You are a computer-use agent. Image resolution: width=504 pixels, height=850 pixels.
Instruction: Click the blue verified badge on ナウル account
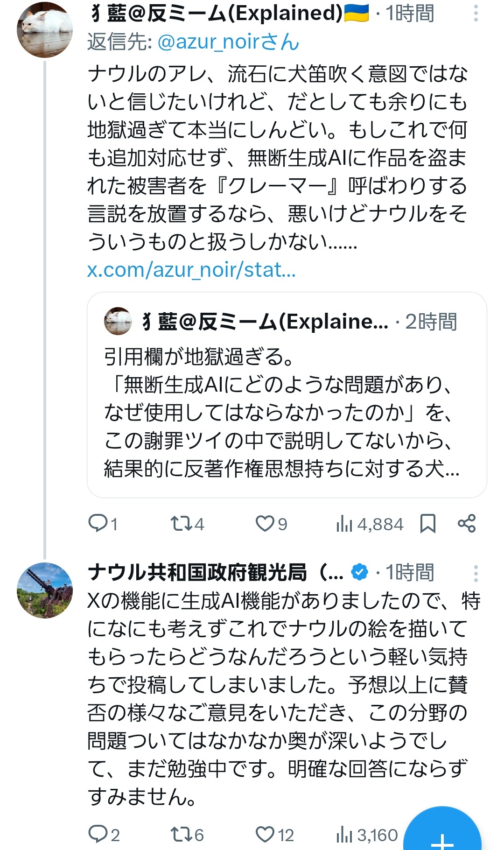click(359, 572)
